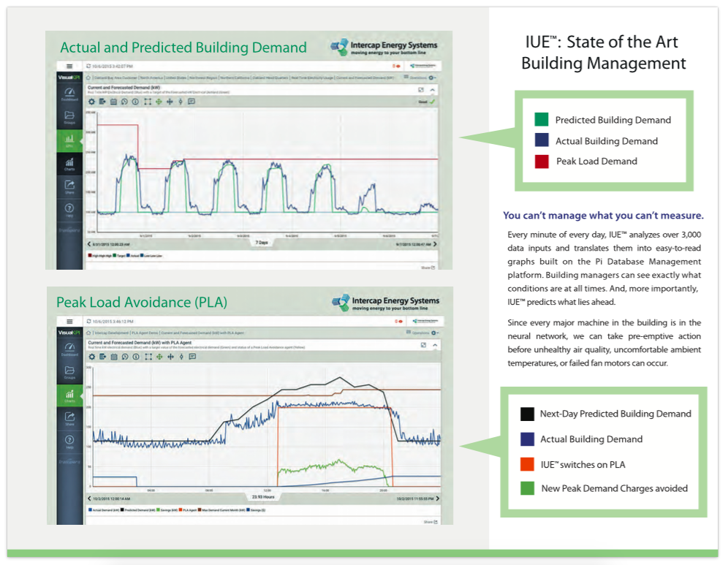Click export icon in PLA chart toolbar
This screenshot has height=565, width=728.
[x=102, y=357]
